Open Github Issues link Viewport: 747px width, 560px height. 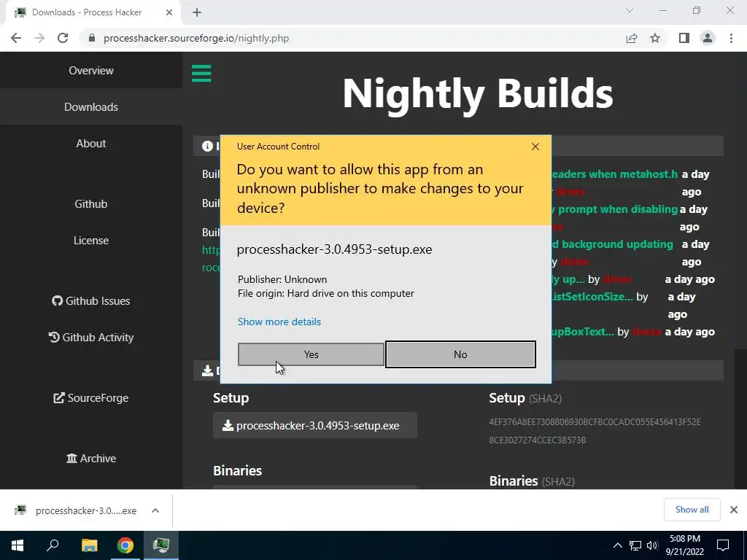pos(91,301)
